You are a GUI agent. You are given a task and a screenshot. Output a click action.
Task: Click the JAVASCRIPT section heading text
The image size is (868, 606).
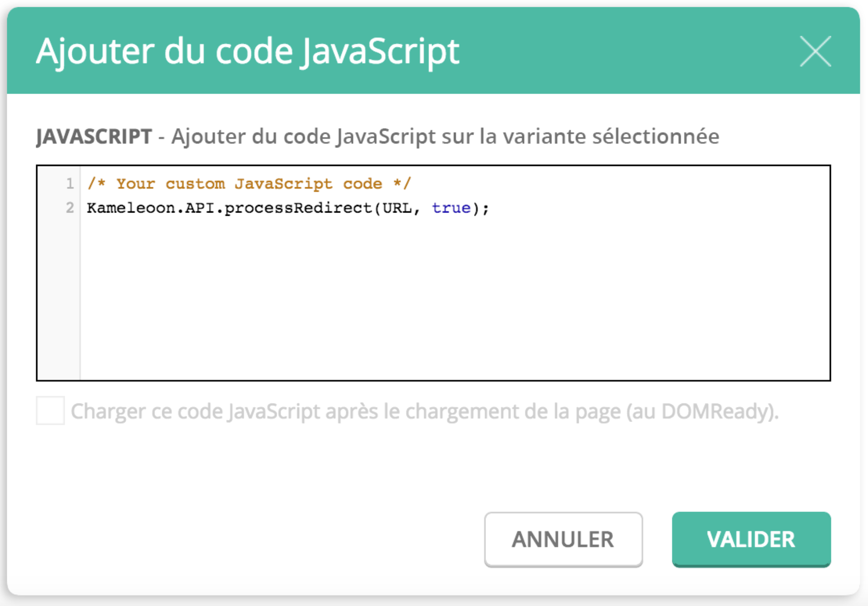pyautogui.click(x=94, y=137)
